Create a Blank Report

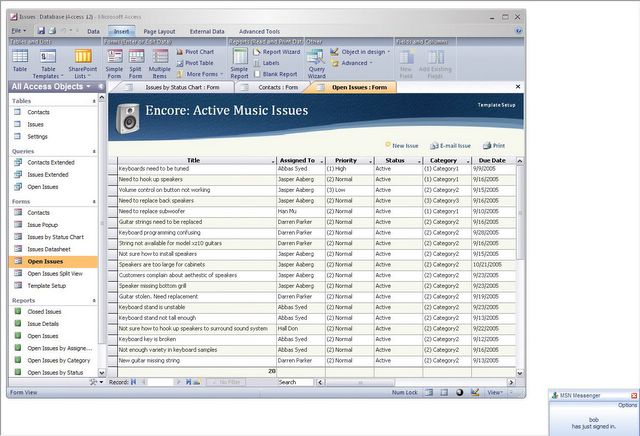(276, 74)
